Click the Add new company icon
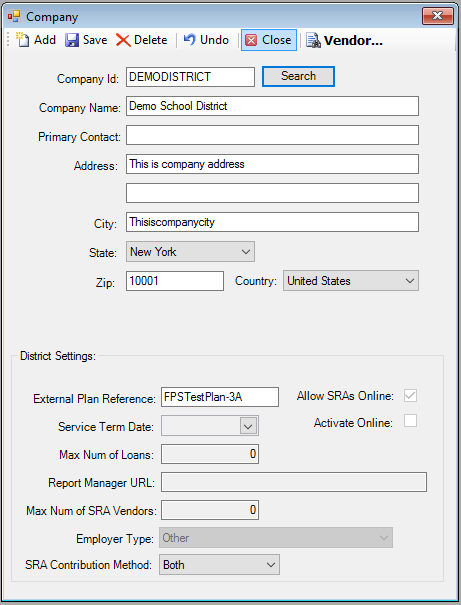The image size is (461, 605). click(x=22, y=40)
